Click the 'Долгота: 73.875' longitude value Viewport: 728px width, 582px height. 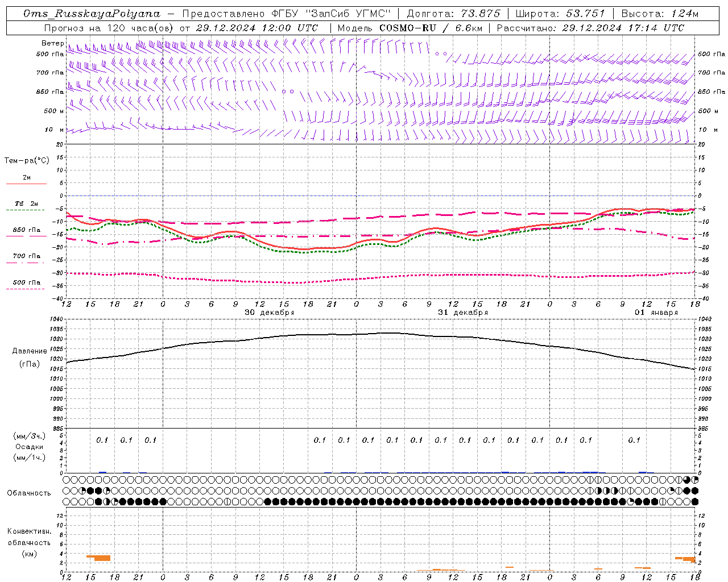pyautogui.click(x=453, y=14)
